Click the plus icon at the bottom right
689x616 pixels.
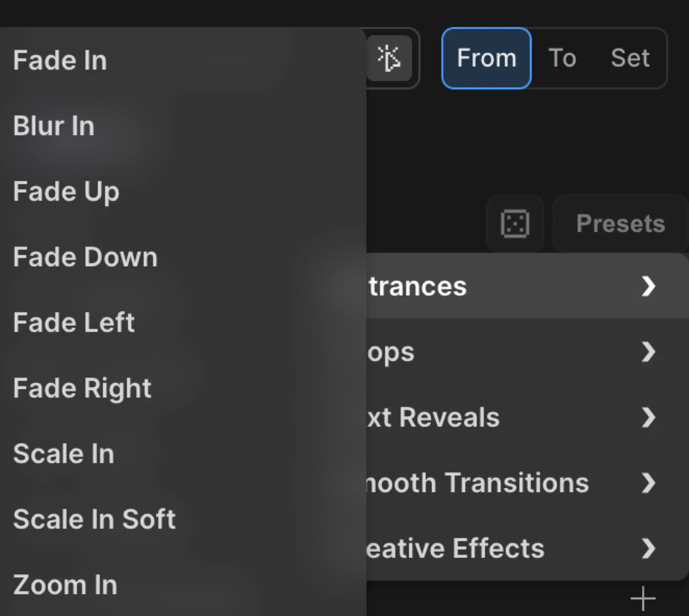643,598
